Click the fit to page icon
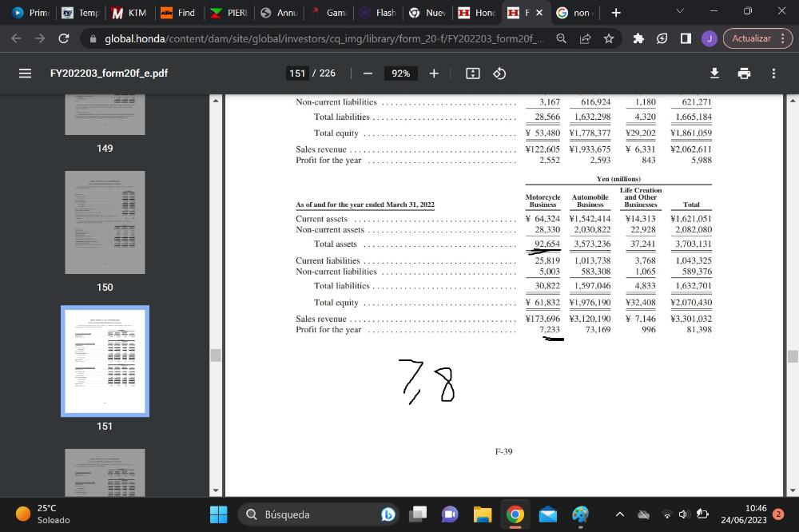 coord(473,73)
